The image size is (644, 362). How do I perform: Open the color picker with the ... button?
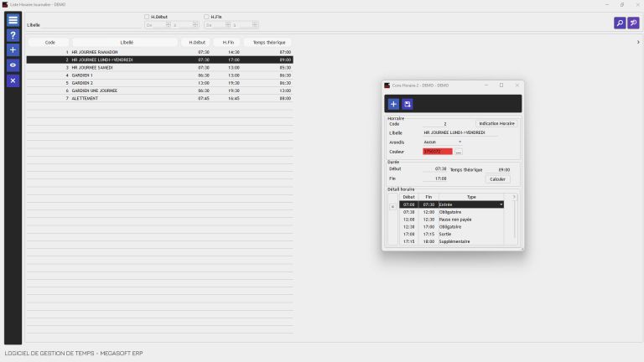[x=459, y=152]
